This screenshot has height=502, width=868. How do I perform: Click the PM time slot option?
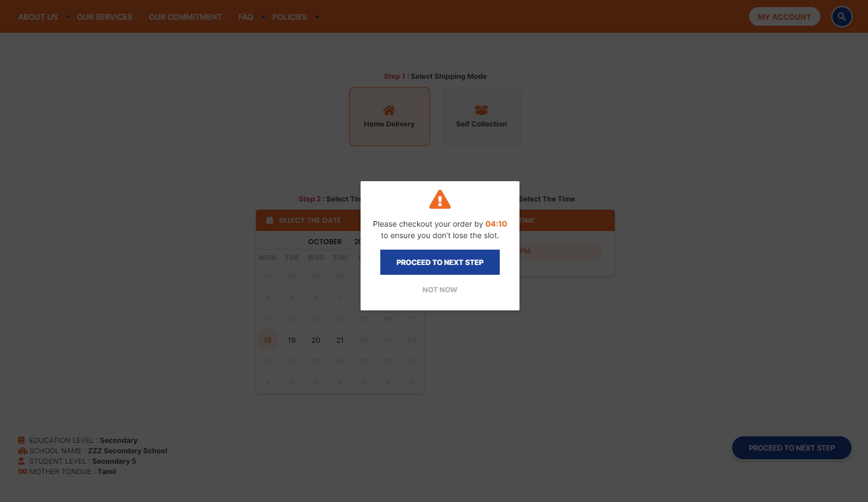pos(559,251)
